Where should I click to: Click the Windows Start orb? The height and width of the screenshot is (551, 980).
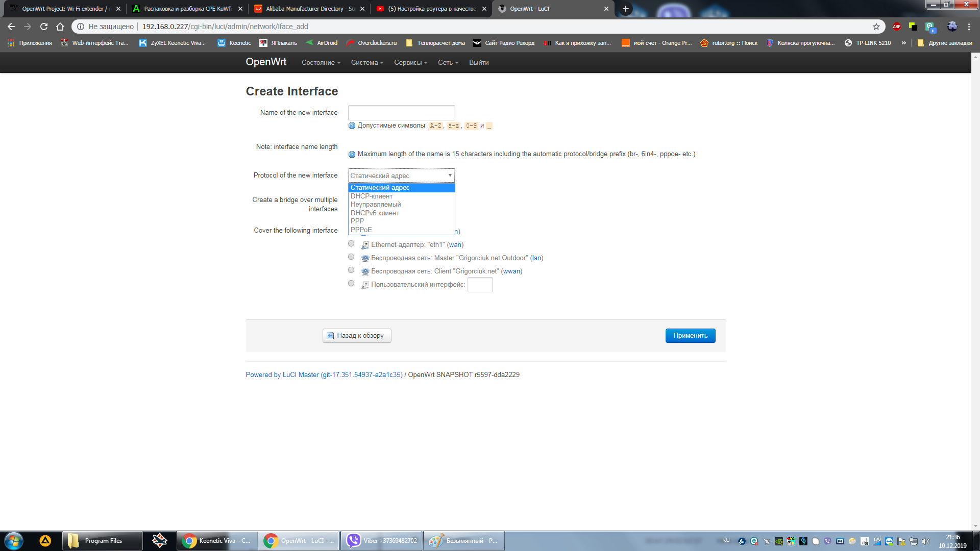click(14, 541)
